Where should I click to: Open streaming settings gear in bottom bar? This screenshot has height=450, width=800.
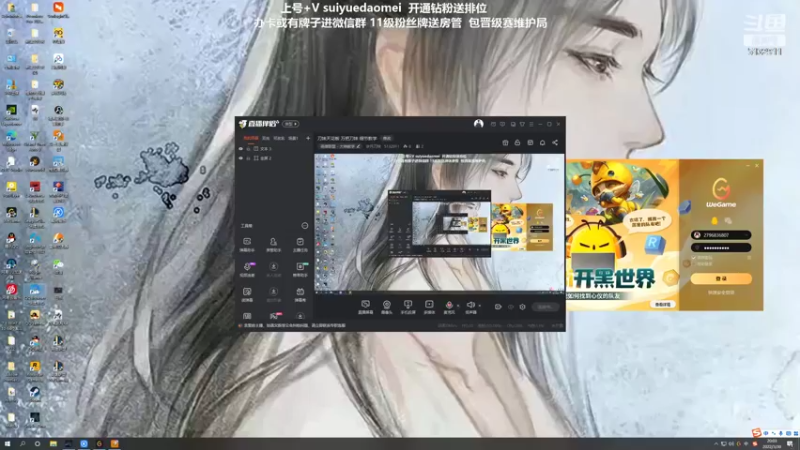[522, 307]
